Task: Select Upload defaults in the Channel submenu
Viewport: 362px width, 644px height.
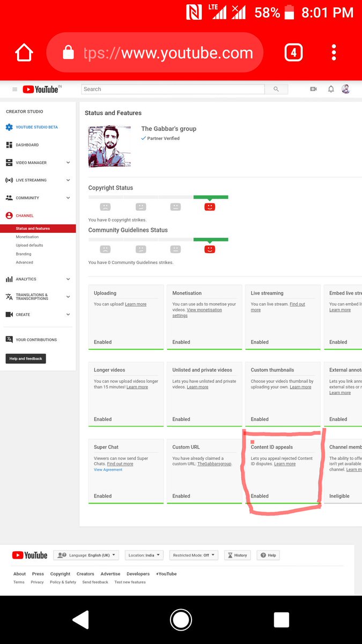Action: (29, 245)
